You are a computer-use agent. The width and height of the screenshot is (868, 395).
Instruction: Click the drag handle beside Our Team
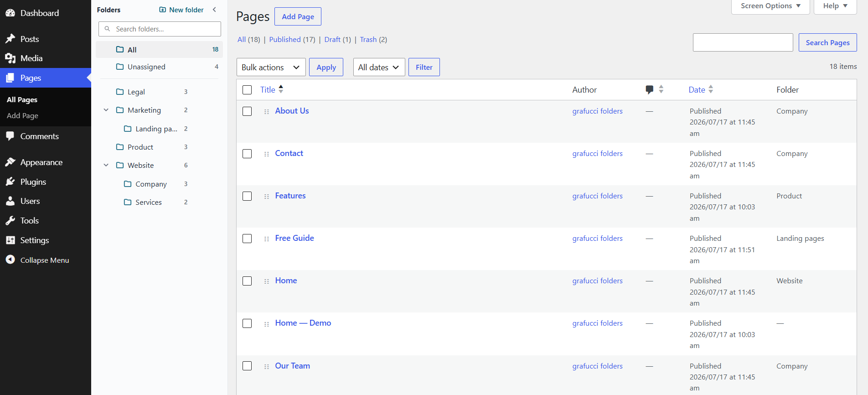(x=267, y=366)
